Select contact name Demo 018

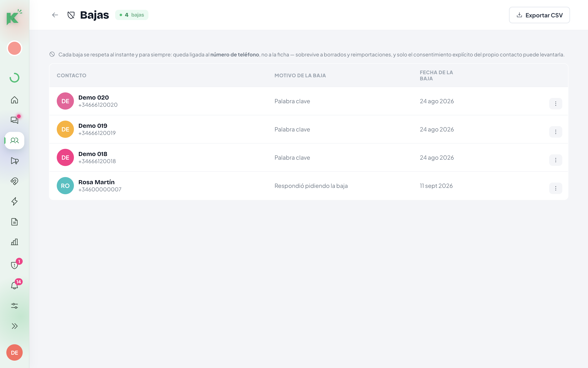93,154
